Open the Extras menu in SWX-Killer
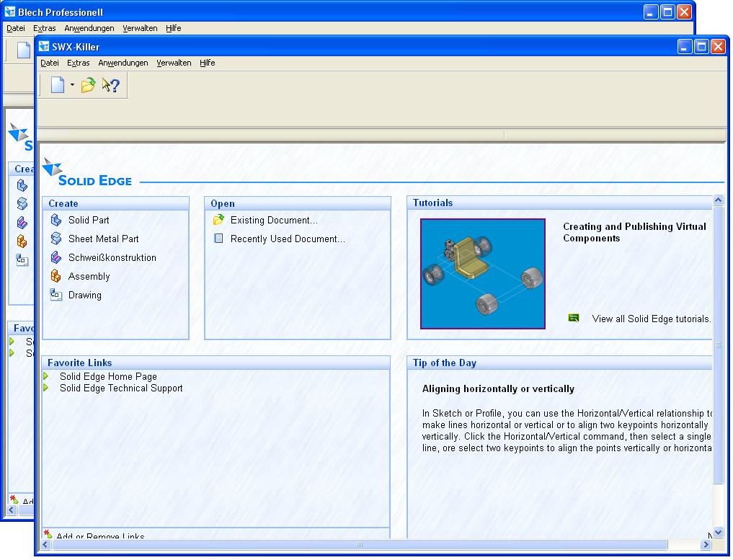The height and width of the screenshot is (560, 733). coord(78,63)
